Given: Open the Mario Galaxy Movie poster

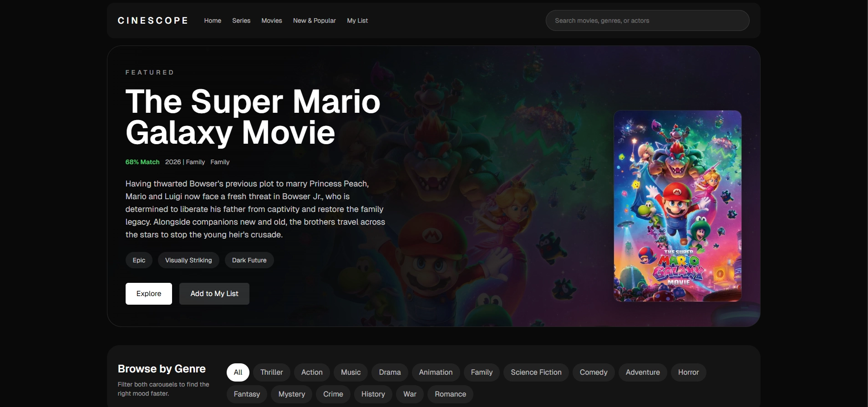Looking at the screenshot, I should (678, 206).
